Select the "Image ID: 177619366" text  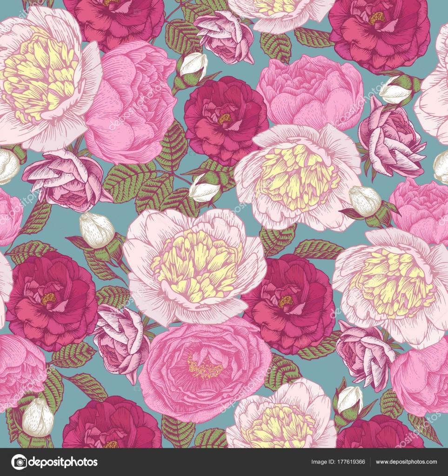point(338,462)
